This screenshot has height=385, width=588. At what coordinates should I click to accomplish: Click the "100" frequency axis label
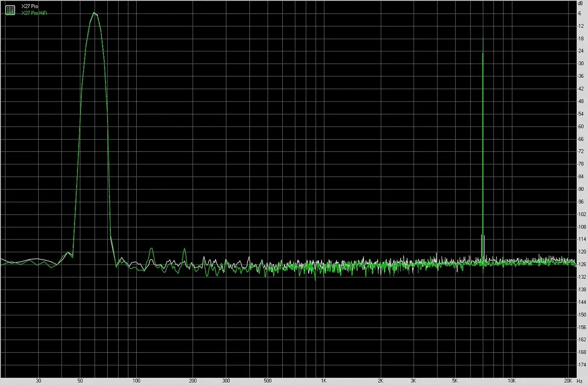coord(137,381)
